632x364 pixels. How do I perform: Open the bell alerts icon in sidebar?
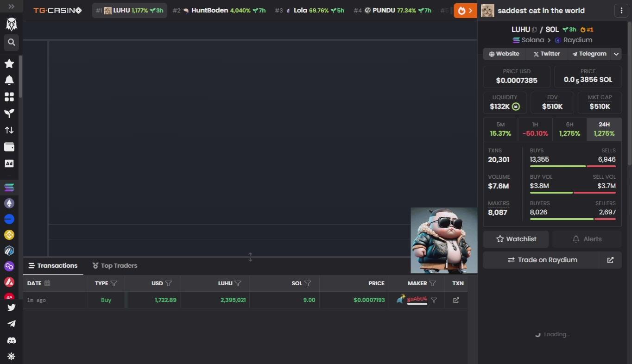coord(9,80)
